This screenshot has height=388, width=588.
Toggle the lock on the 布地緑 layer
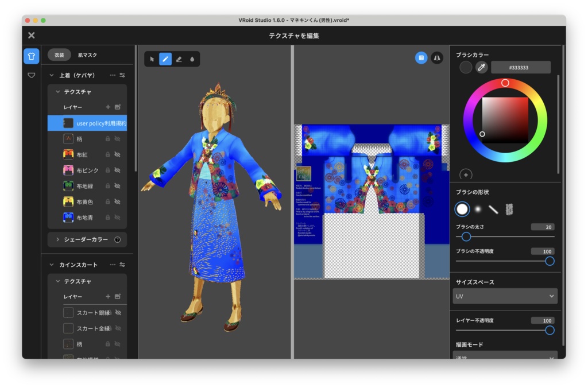[107, 186]
